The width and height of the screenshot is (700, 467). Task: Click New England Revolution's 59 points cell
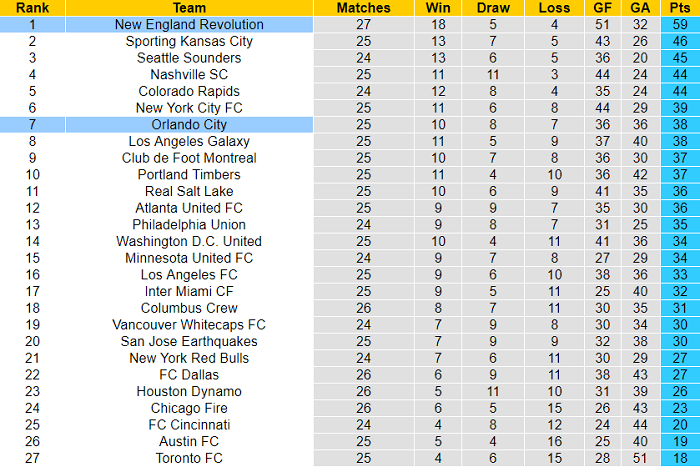point(679,24)
